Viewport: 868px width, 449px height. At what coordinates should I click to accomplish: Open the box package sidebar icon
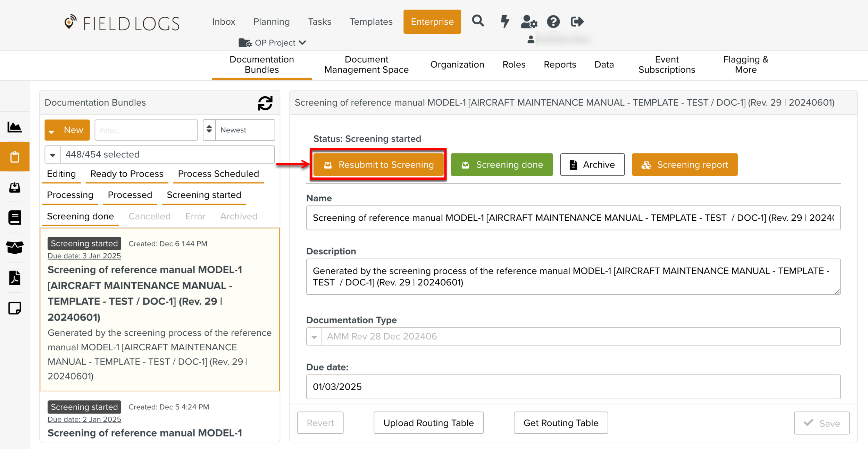click(15, 247)
